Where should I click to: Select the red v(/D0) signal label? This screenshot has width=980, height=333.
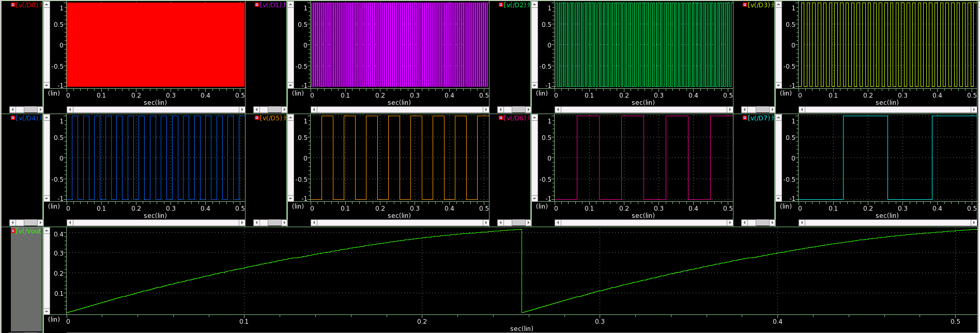coord(28,5)
